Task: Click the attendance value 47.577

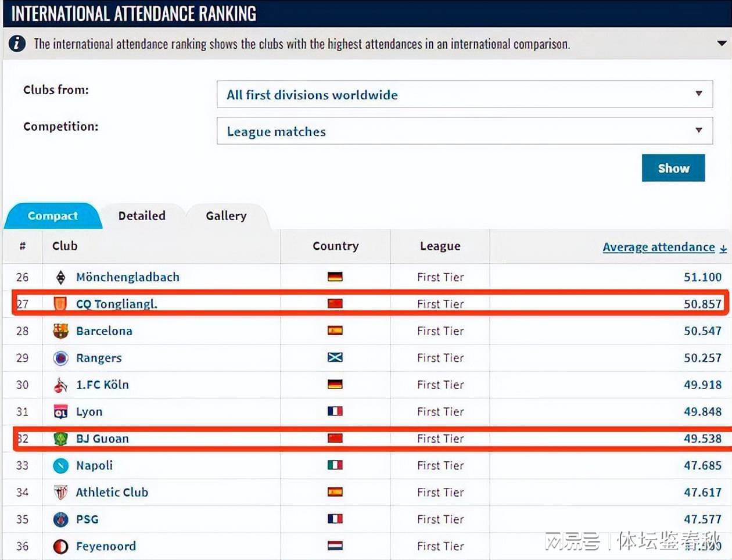Action: tap(702, 519)
